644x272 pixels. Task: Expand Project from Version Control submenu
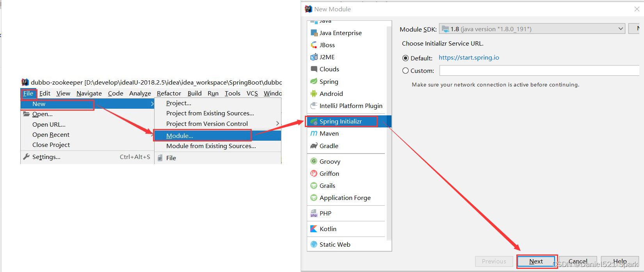point(278,124)
